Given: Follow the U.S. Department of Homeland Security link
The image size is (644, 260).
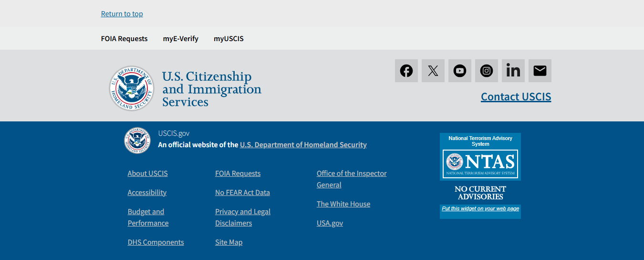Looking at the screenshot, I should [303, 145].
